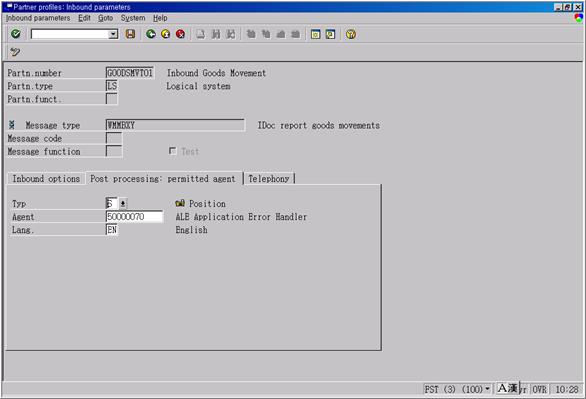Click the green checkmark Enter icon
This screenshot has width=586, height=399.
(x=15, y=34)
